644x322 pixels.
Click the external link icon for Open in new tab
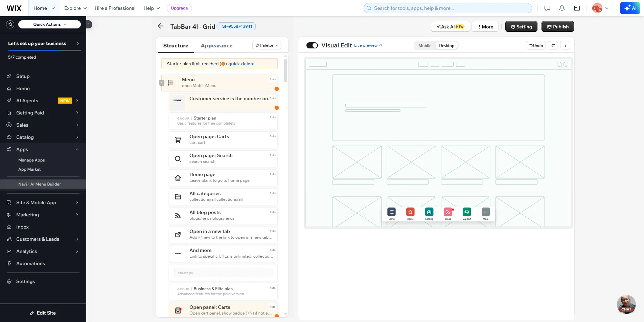coord(178,235)
